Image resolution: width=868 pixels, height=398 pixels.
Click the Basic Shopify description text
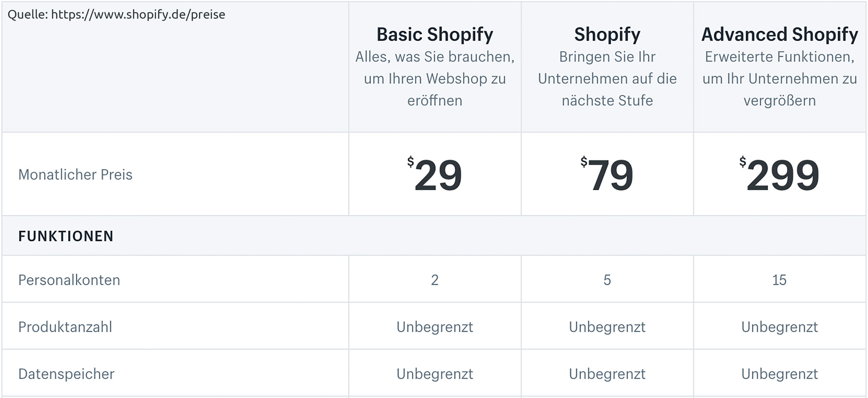(434, 78)
